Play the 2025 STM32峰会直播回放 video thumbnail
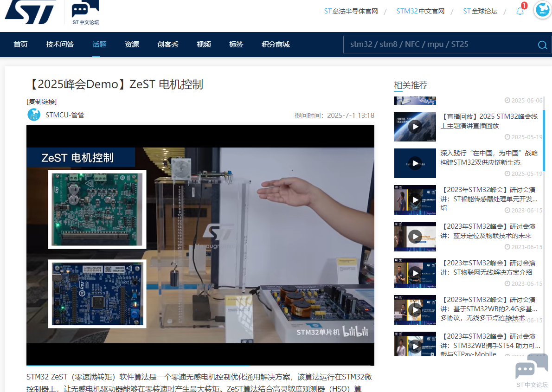 (415, 127)
